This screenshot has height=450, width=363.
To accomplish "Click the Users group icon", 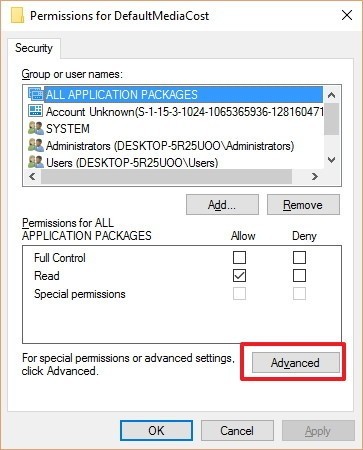I will tap(36, 162).
